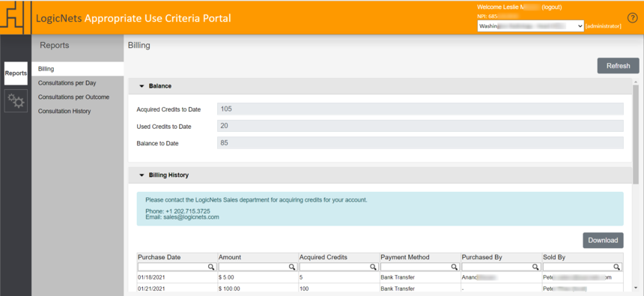The height and width of the screenshot is (296, 644).
Task: Collapse the Balance section
Action: click(142, 86)
